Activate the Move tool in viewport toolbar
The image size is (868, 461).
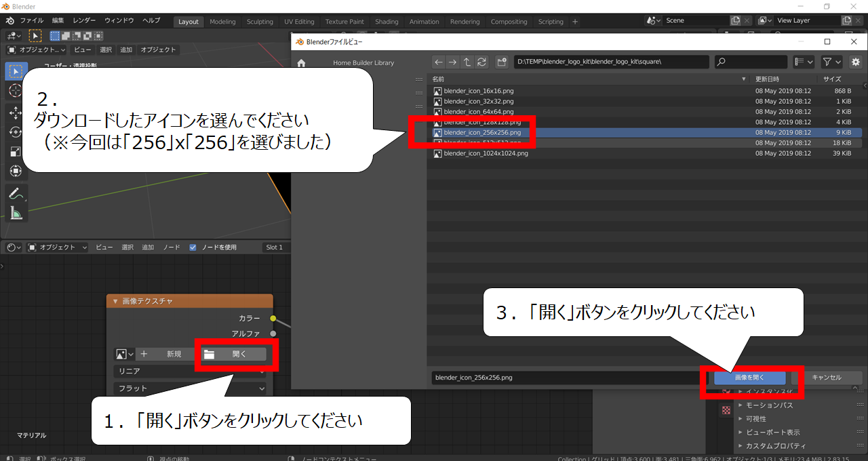tap(16, 113)
